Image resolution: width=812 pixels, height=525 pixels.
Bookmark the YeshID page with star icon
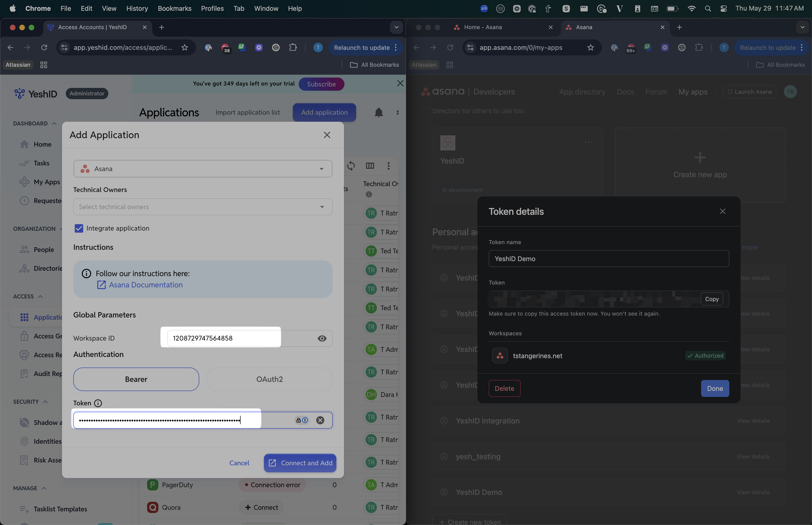click(x=185, y=47)
